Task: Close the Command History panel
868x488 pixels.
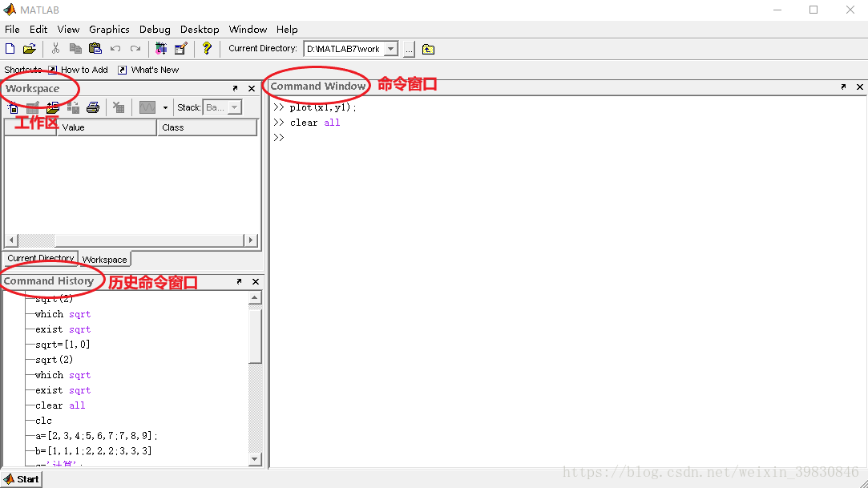Action: point(256,281)
